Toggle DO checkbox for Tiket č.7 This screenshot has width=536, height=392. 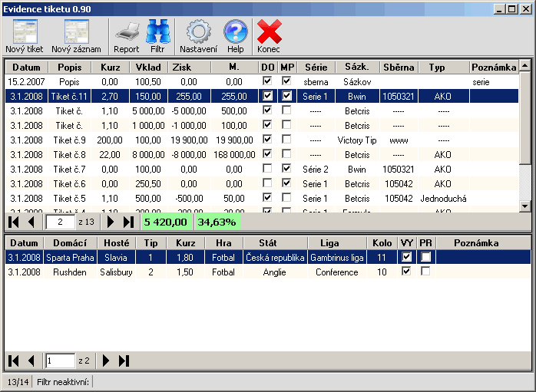(267, 169)
